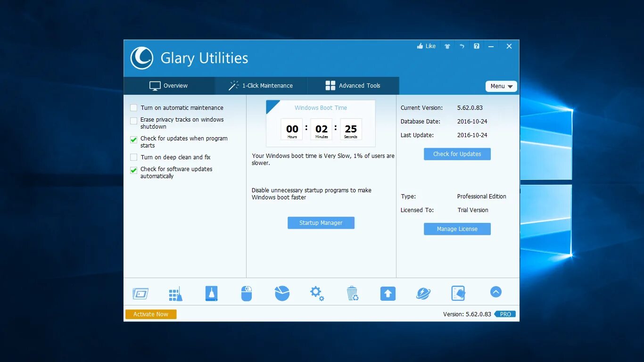Switch to the Overview tab

169,86
